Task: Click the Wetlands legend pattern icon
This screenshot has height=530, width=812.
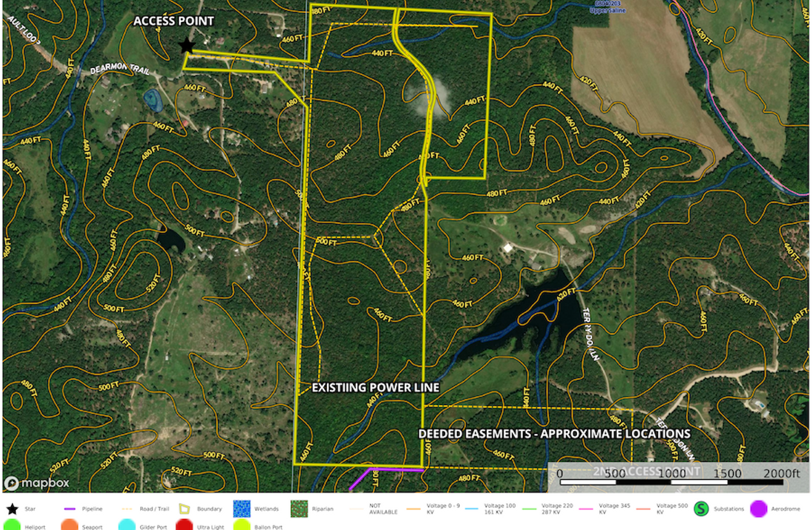Action: [x=242, y=509]
